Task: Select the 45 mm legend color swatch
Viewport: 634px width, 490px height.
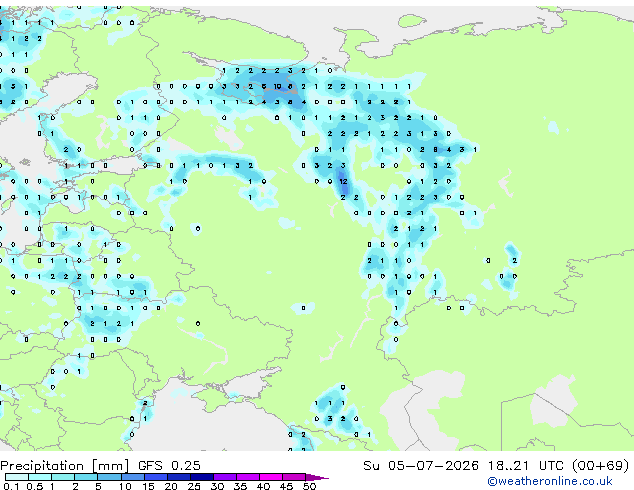Action: pyautogui.click(x=294, y=477)
